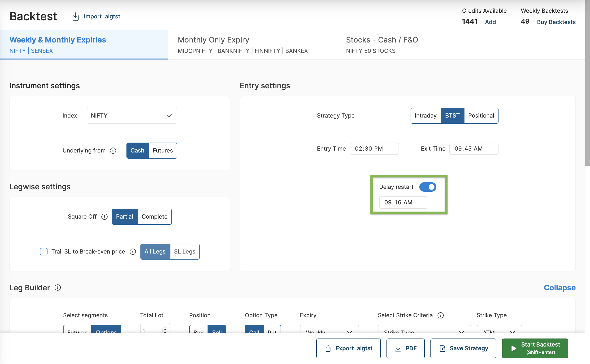Click Export .algtst button
Image resolution: width=590 pixels, height=364 pixels.
[348, 348]
